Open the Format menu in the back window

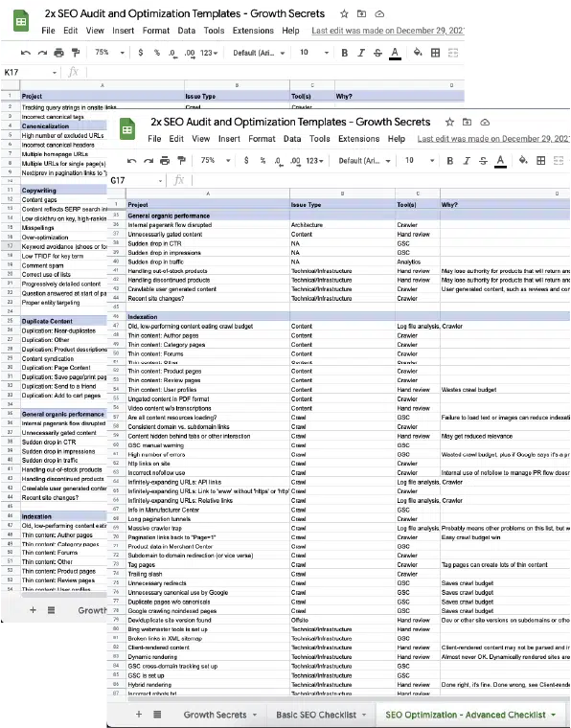(x=155, y=31)
